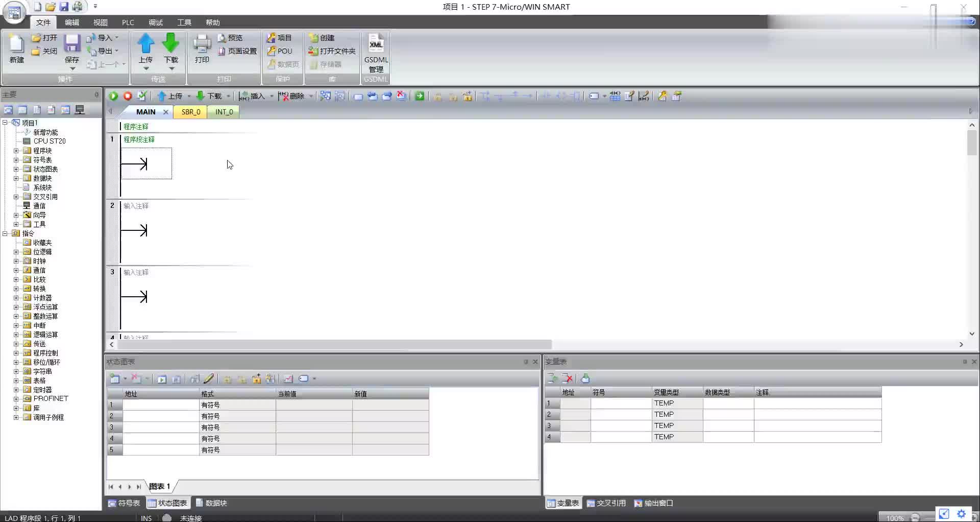
Task: Close the 变量表 panel
Action: pos(974,362)
